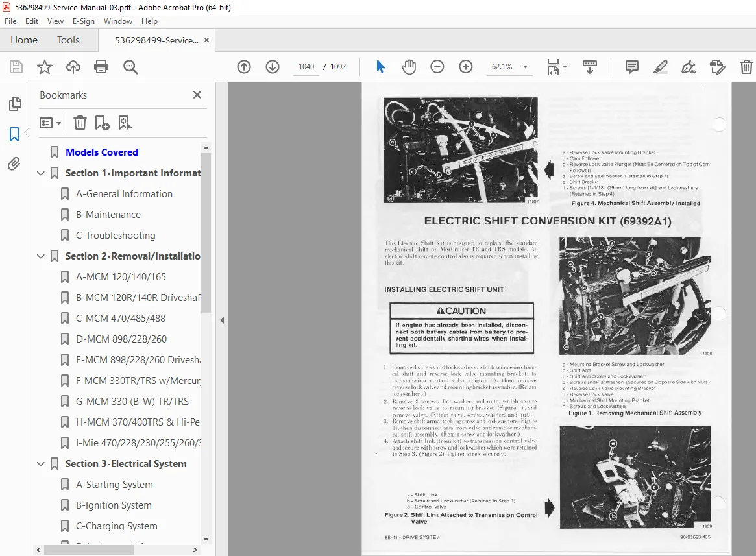This screenshot has height=556, width=756.
Task: Open the Window menu
Action: pos(117,21)
